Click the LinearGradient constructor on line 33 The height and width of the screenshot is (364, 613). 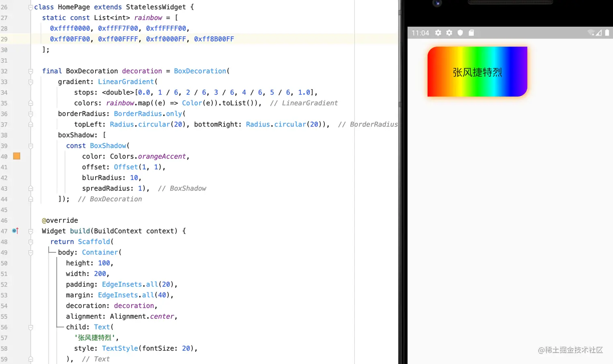pyautogui.click(x=126, y=81)
